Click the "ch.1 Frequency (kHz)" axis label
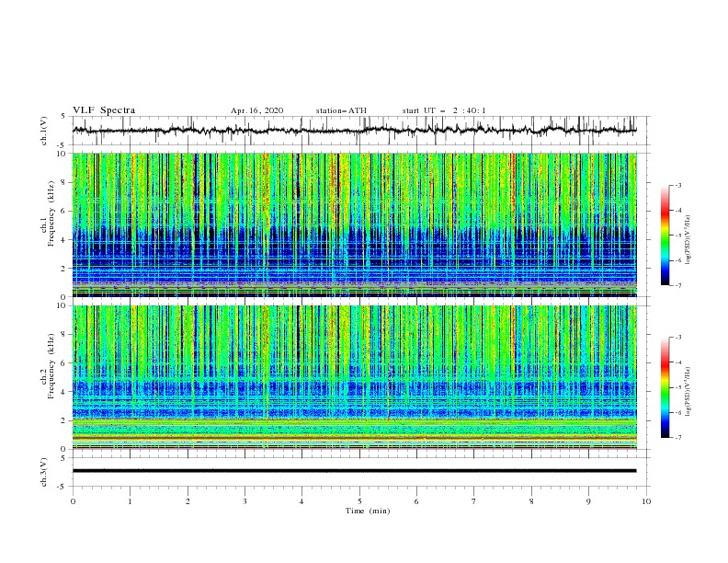Viewport: 728px width, 563px height. (x=49, y=213)
